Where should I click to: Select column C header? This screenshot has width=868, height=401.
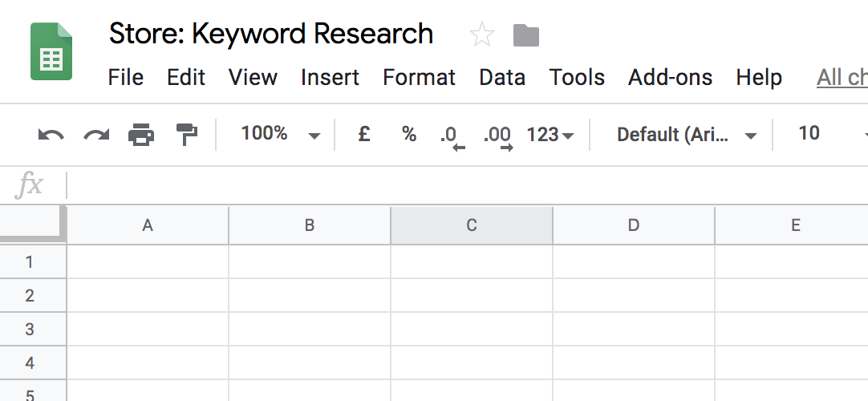[x=472, y=225]
